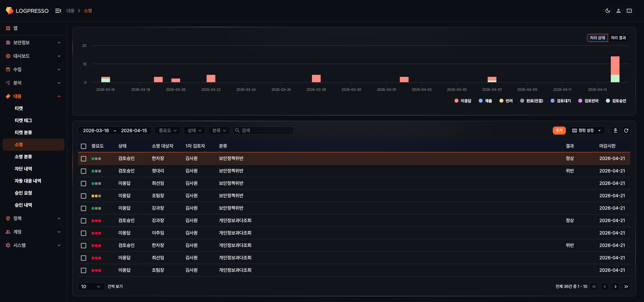644x302 pixels.
Task: Refresh the table with reload icon
Action: click(x=626, y=131)
